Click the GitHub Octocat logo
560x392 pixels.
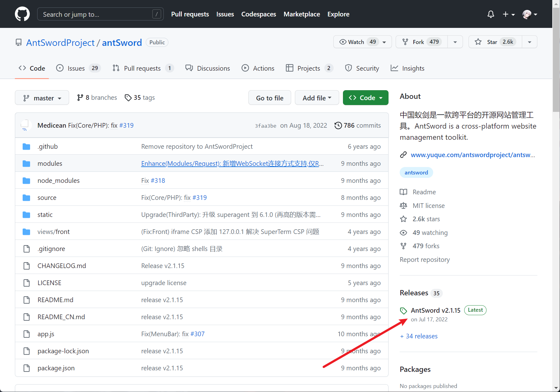22,14
